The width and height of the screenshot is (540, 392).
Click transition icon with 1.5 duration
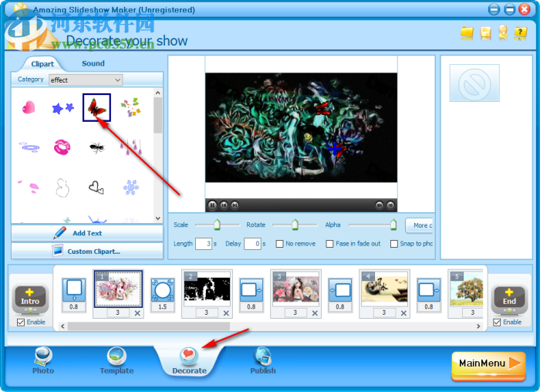point(163,290)
